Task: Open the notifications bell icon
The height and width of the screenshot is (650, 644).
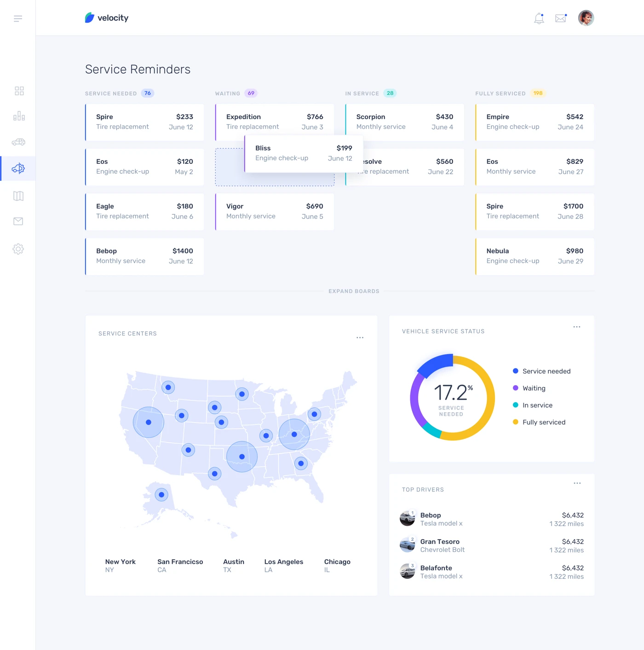Action: point(538,18)
